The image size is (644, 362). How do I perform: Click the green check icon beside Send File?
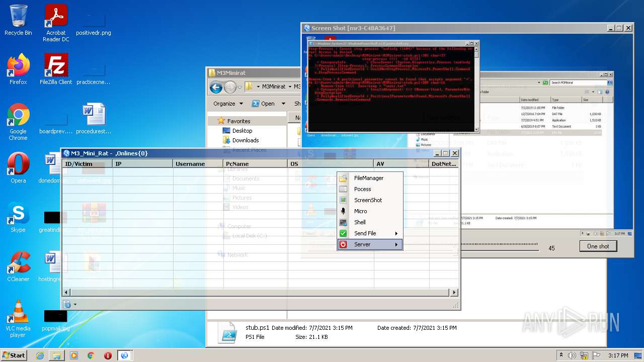[343, 233]
